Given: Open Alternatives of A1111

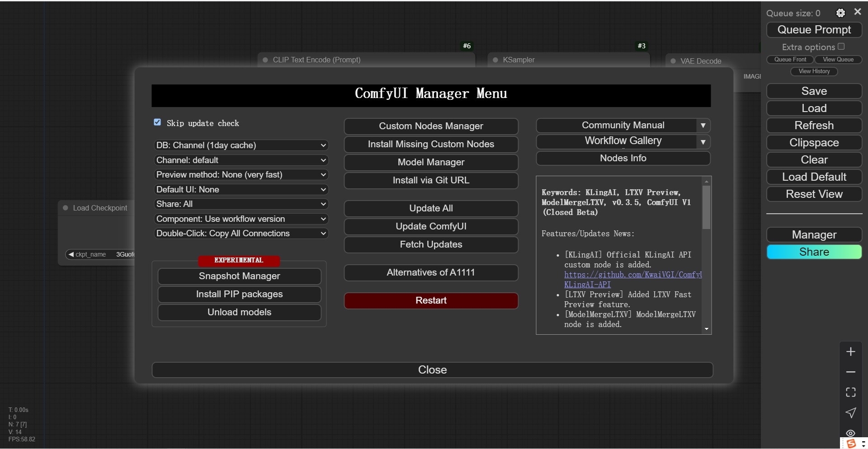Looking at the screenshot, I should (431, 273).
